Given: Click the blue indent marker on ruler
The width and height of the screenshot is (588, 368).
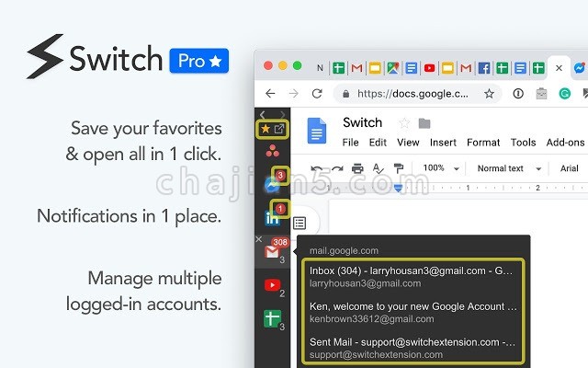Looking at the screenshot, I should [x=398, y=188].
